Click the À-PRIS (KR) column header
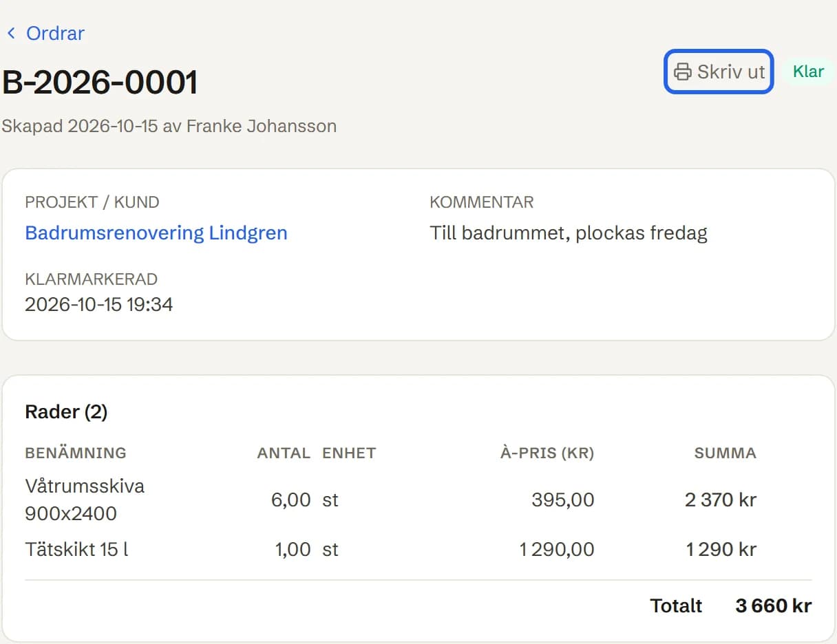837x644 pixels. point(547,453)
